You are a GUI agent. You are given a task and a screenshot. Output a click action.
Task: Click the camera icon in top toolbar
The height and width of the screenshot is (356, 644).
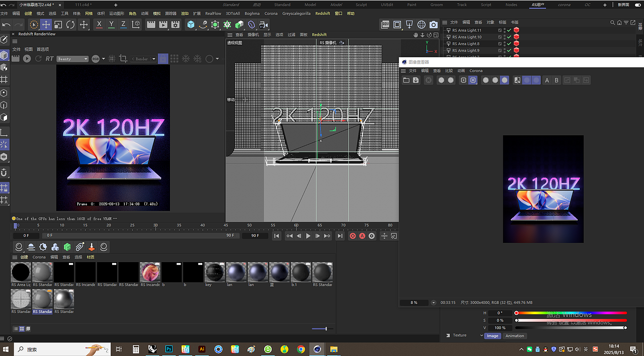(433, 24)
